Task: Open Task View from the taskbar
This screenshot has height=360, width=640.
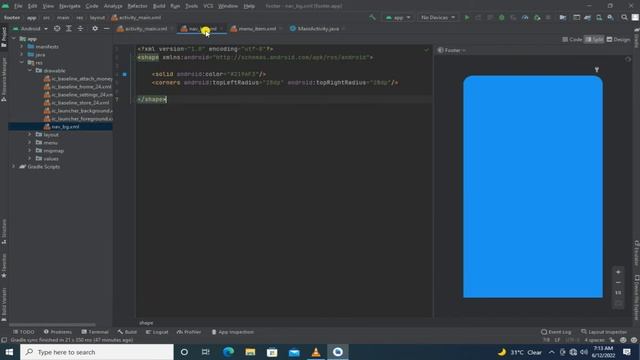Action: coord(206,352)
